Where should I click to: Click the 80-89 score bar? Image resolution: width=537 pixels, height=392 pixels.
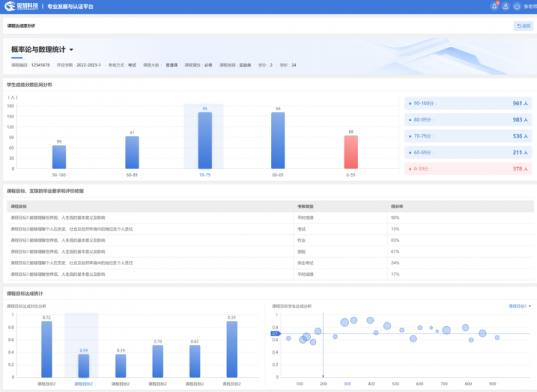(x=132, y=152)
